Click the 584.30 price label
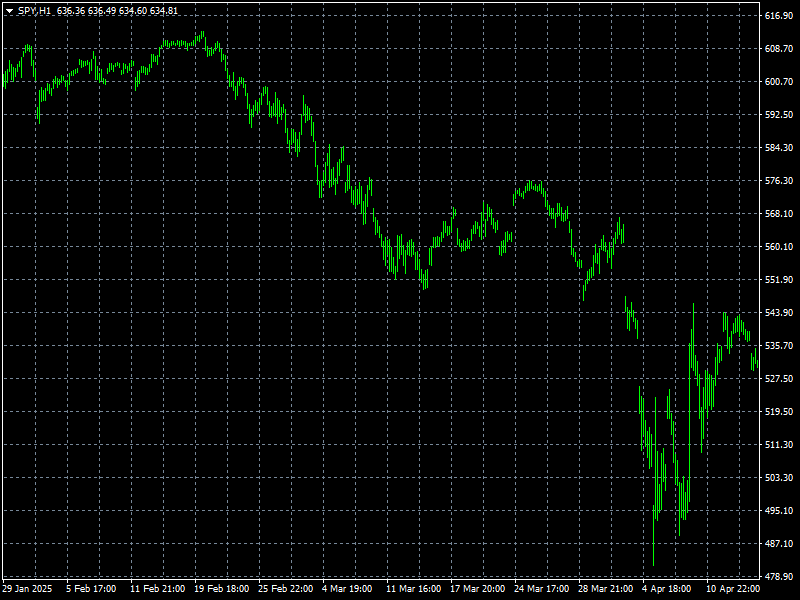 [x=779, y=148]
